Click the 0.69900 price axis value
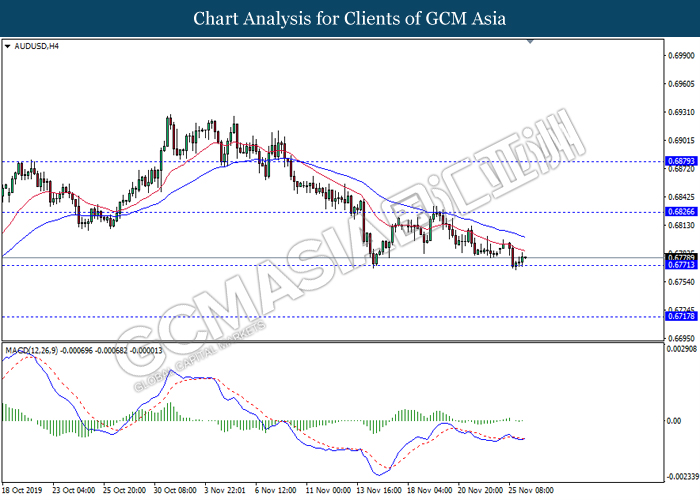The width and height of the screenshot is (700, 500). click(x=681, y=56)
